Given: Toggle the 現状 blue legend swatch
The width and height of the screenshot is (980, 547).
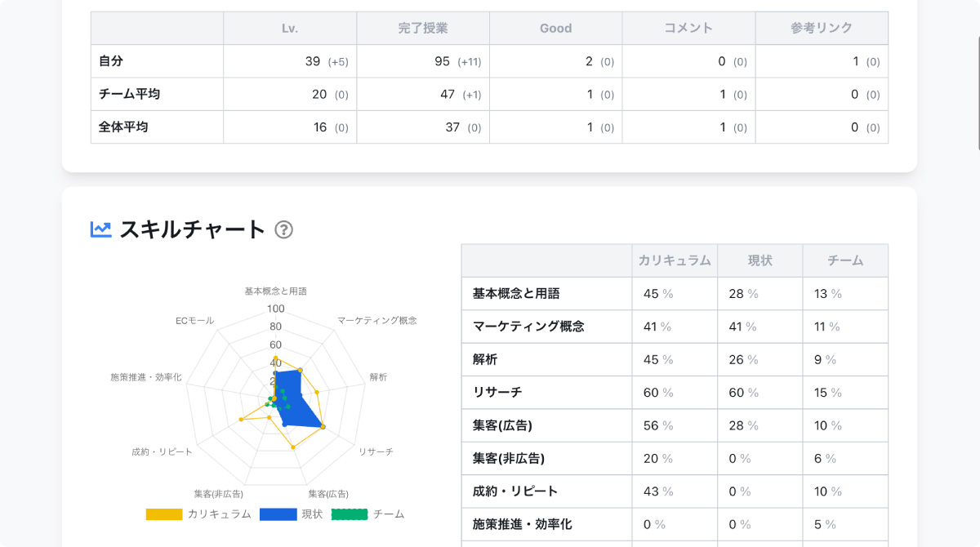Looking at the screenshot, I should click(x=277, y=514).
